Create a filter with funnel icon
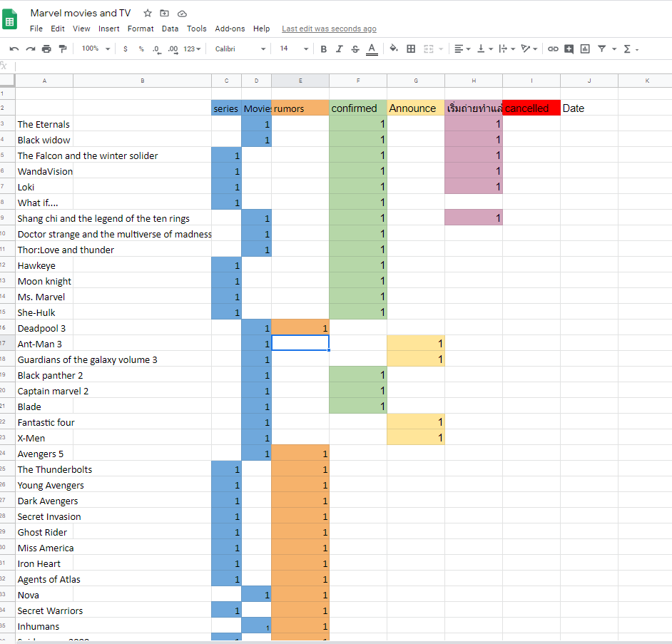672x644 pixels. [601, 48]
